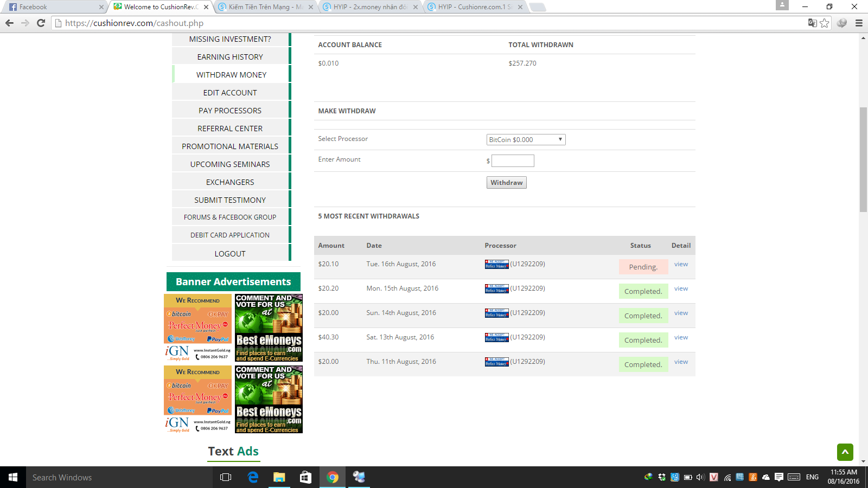This screenshot has height=488, width=868.
Task: View details of the $40.30 withdrawal
Action: tap(681, 337)
